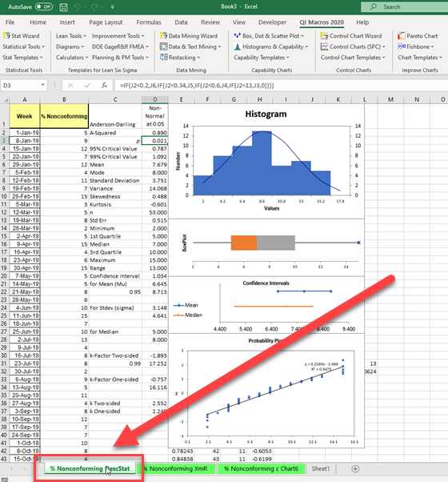Select column B header

[x=64, y=99]
